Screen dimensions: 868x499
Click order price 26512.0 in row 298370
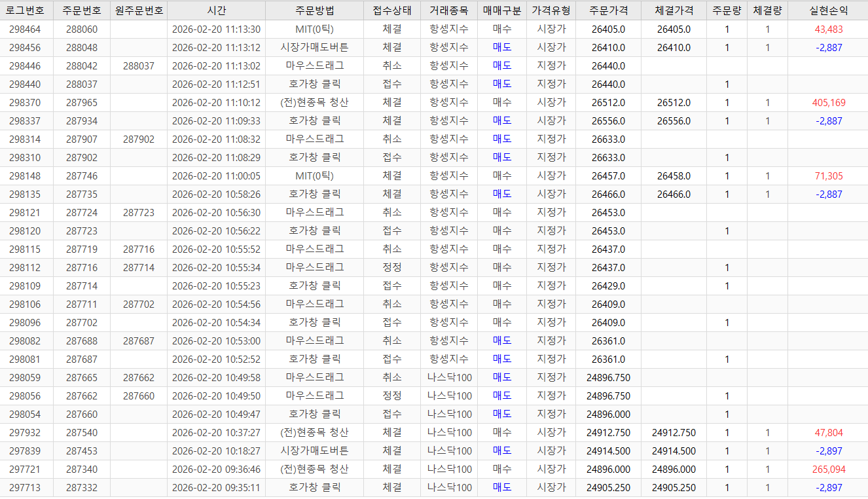608,103
